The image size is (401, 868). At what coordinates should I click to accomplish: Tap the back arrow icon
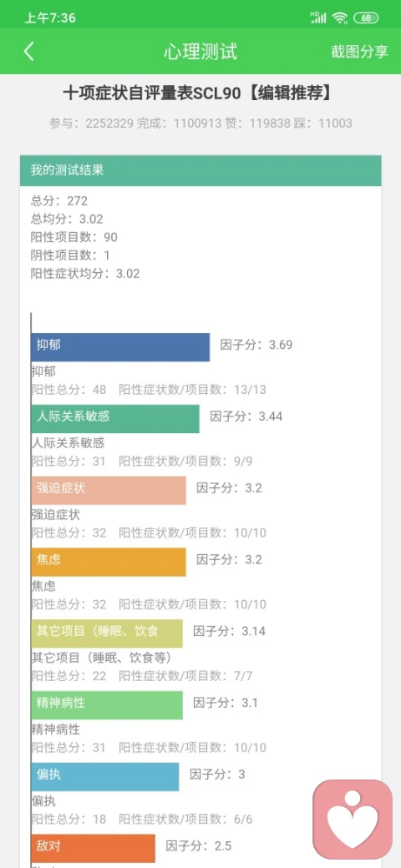[x=28, y=52]
